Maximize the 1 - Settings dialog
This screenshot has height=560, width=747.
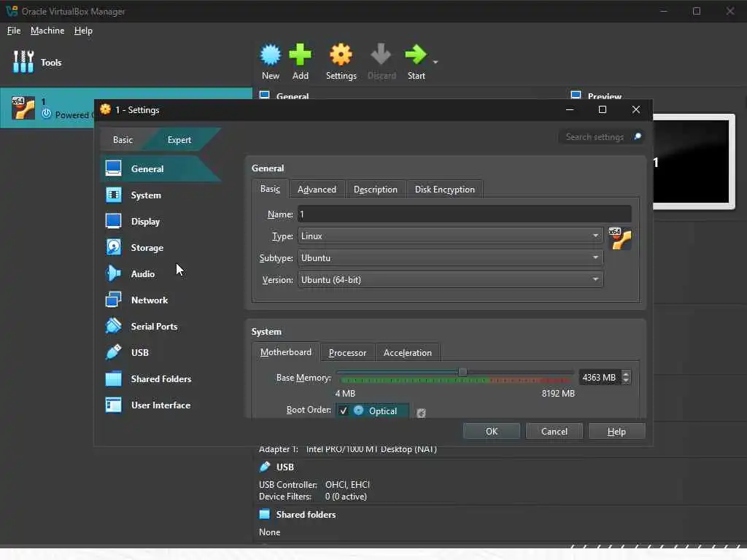click(602, 109)
